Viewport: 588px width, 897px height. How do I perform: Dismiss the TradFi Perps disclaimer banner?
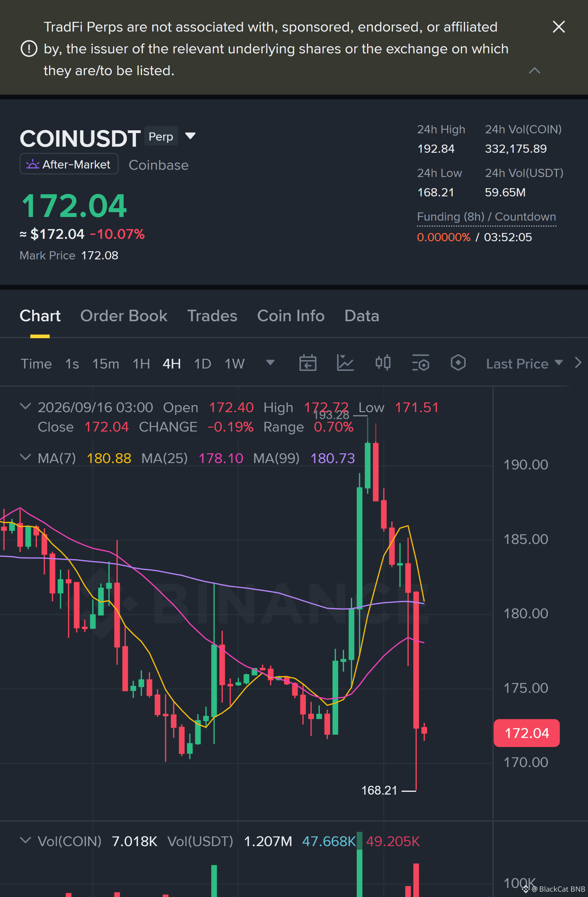coord(559,27)
